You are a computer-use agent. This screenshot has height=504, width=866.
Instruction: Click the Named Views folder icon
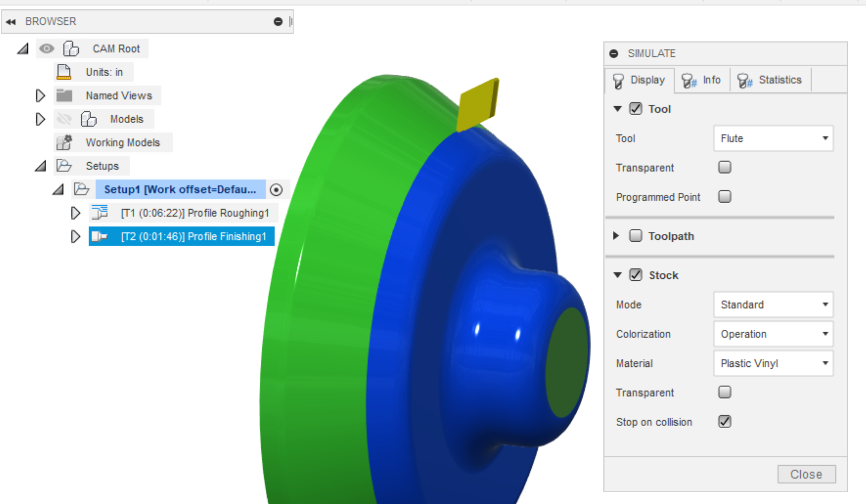(64, 95)
